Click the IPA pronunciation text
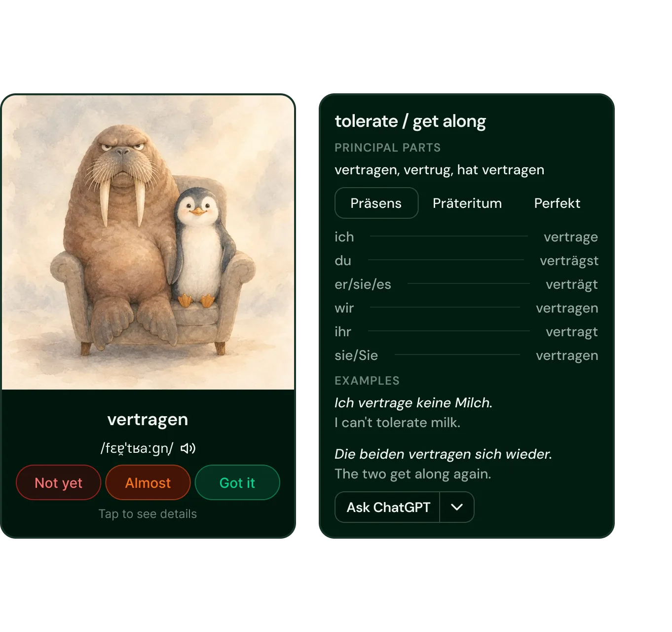This screenshot has width=672, height=632. 137,448
